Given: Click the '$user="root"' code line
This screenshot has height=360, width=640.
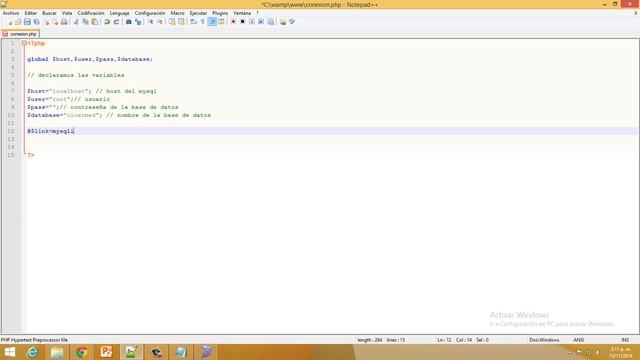Looking at the screenshot, I should tap(69, 99).
